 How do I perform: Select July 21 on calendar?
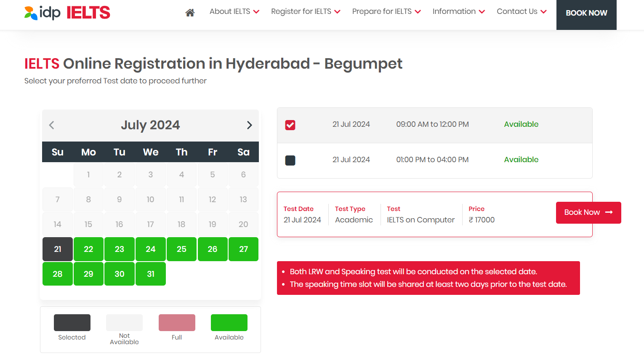tap(58, 249)
